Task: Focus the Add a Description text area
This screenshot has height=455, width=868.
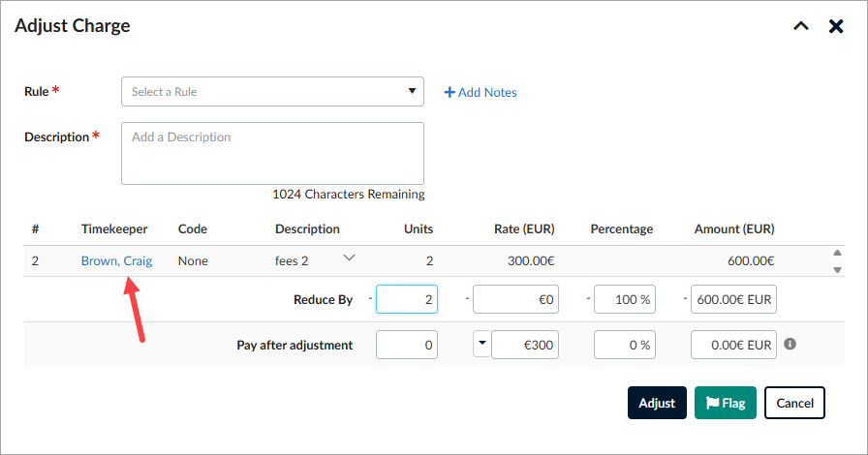Action: coord(272,153)
